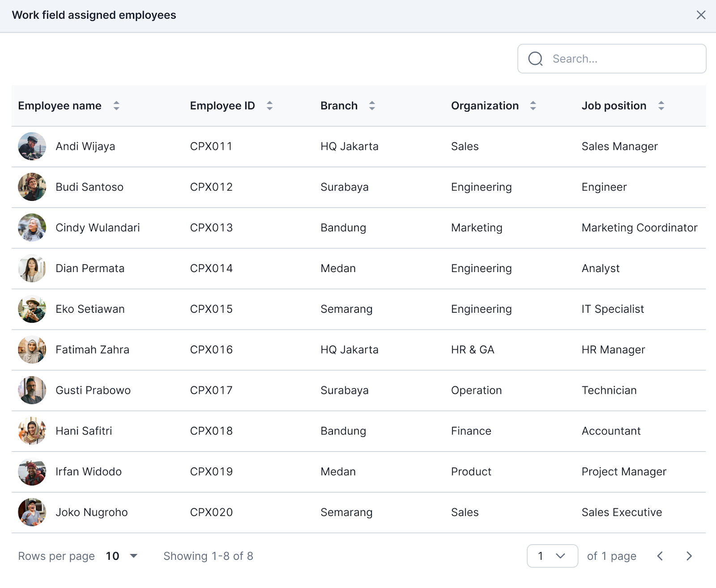Open the Rows per page dropdown

(x=122, y=556)
